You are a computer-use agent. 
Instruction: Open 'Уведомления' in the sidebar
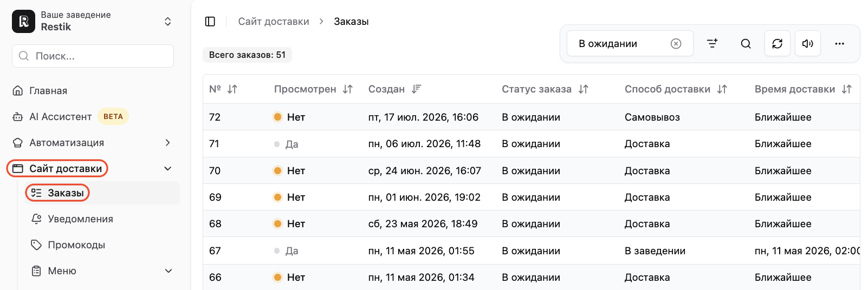(80, 219)
